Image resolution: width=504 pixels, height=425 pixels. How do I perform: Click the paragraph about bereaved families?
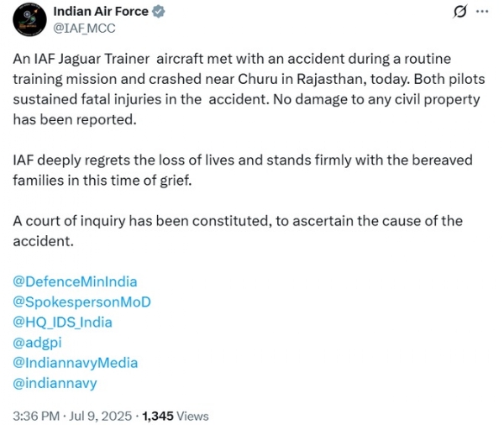pyautogui.click(x=243, y=170)
